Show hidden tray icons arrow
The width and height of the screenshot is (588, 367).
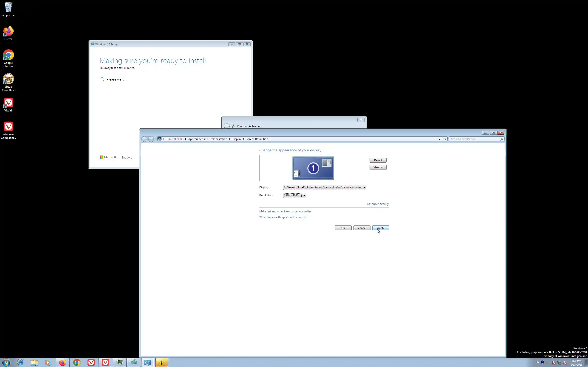548,363
